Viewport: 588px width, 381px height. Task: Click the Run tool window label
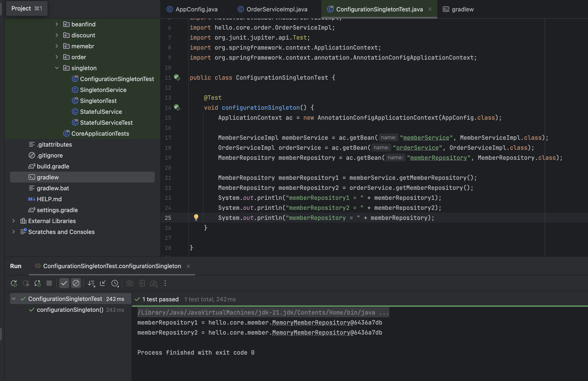(x=15, y=266)
